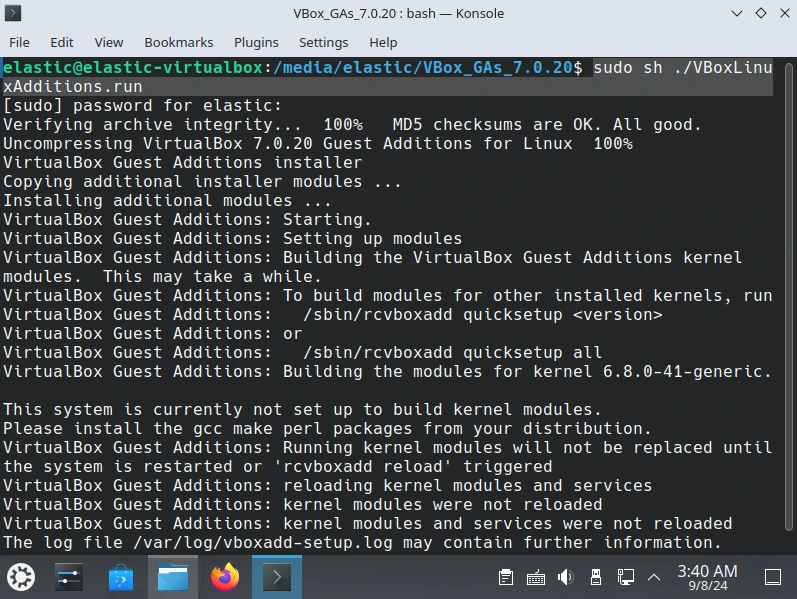
Task: Click the terminal vertical scrollbar
Action: pos(789,296)
